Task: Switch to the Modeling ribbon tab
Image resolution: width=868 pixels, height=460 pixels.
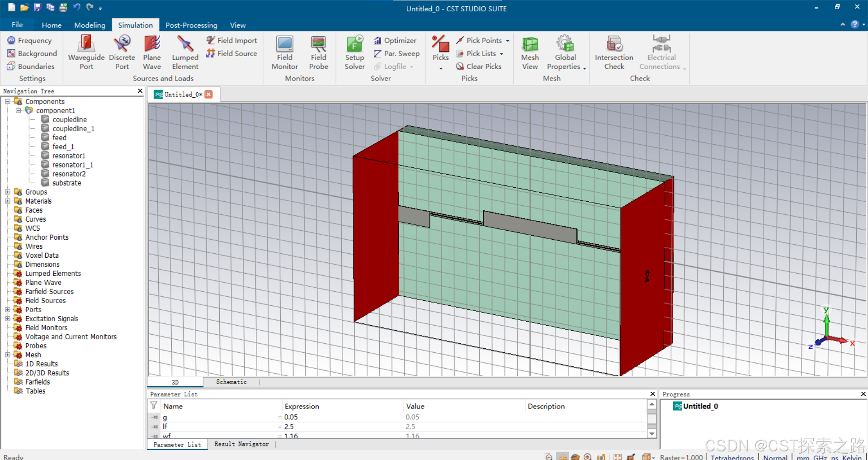Action: tap(90, 25)
